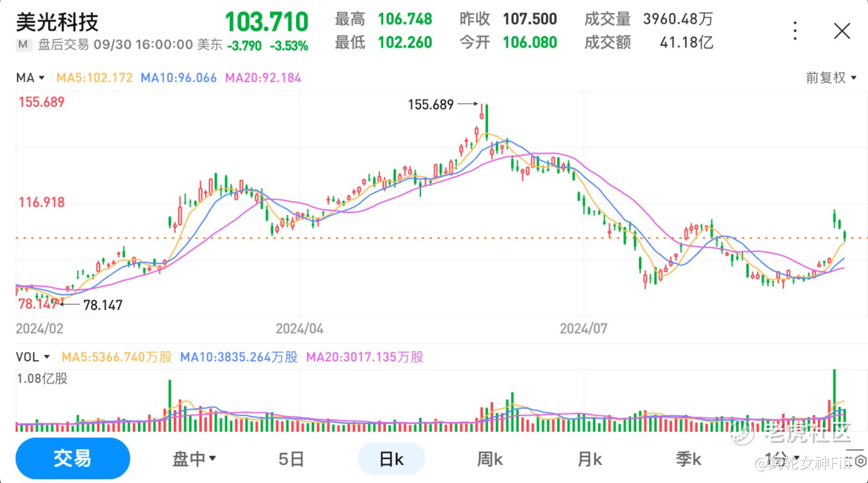Click the 155.689 peak price marker

(431, 105)
